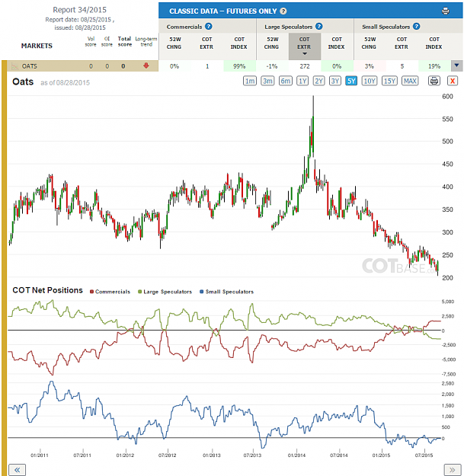
Task: Go to next chart with right double-arrow
Action: [x=452, y=470]
